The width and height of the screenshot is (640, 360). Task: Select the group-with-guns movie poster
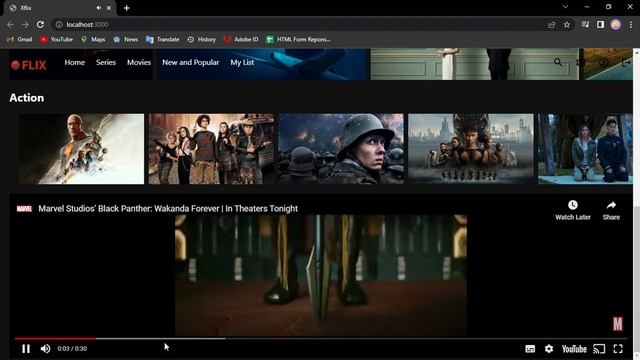211,149
